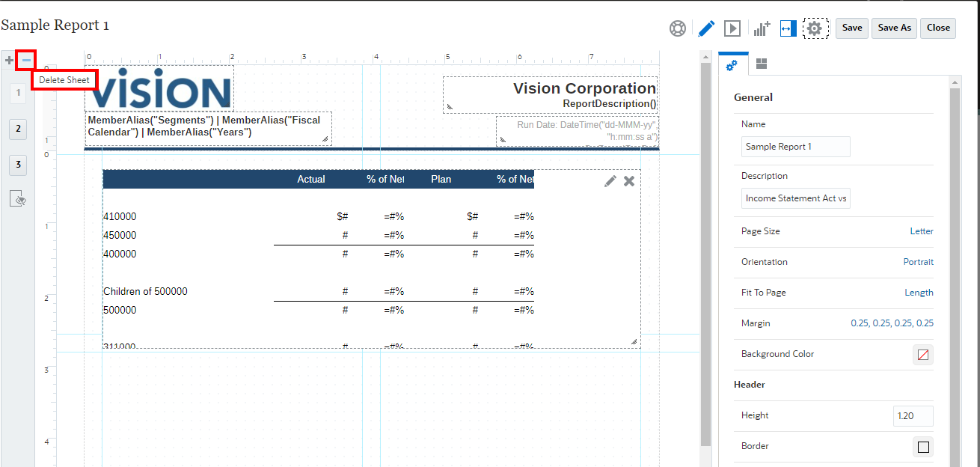Click the header Height input field

pyautogui.click(x=913, y=415)
